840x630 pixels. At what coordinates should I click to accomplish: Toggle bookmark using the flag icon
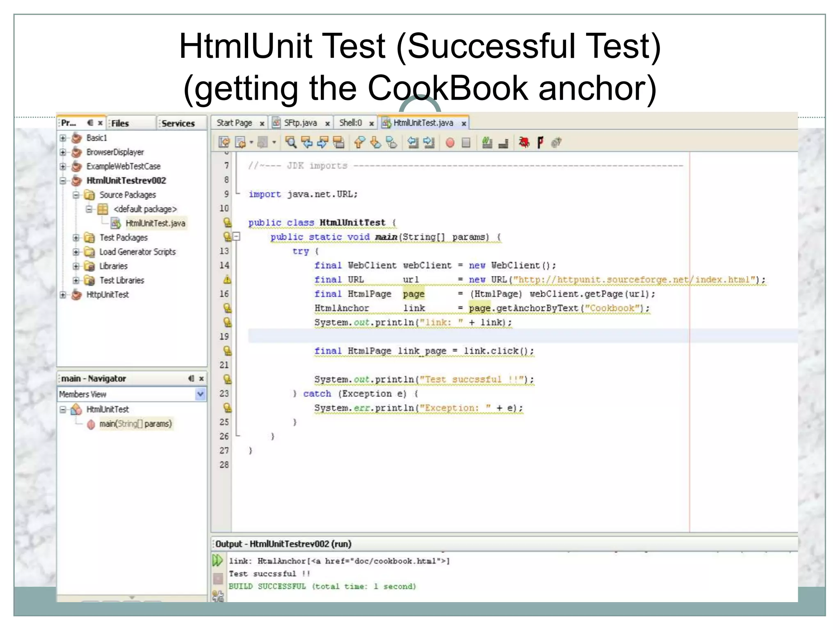(x=541, y=142)
